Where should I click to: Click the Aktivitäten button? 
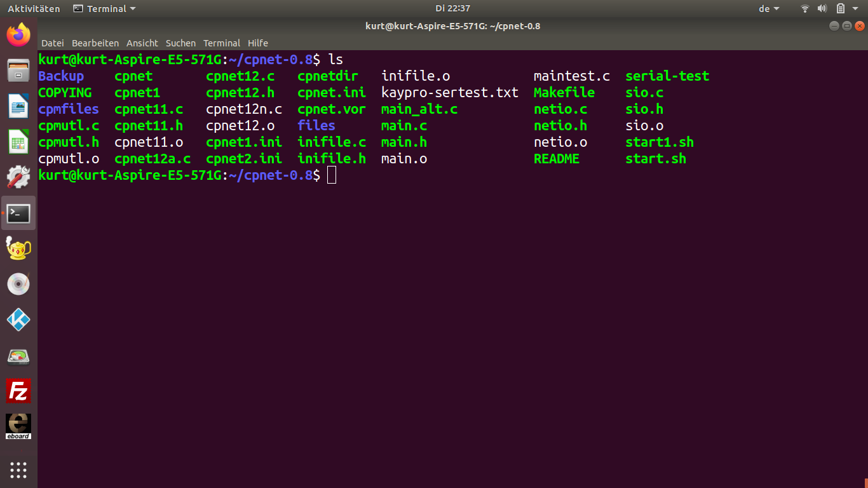tap(34, 9)
